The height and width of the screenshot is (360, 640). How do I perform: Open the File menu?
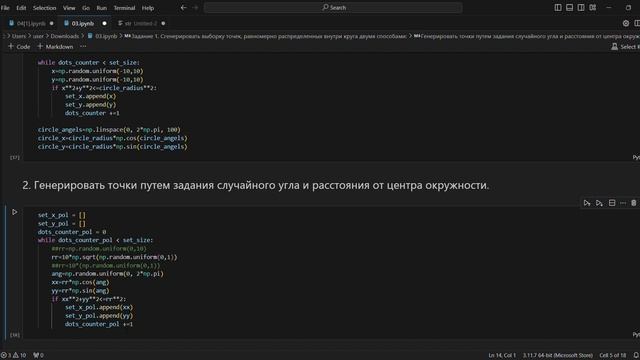coord(5,8)
